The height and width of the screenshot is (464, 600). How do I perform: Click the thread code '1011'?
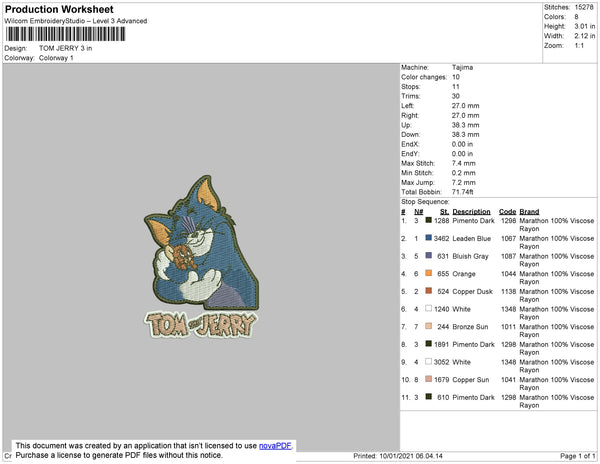pyautogui.click(x=509, y=327)
